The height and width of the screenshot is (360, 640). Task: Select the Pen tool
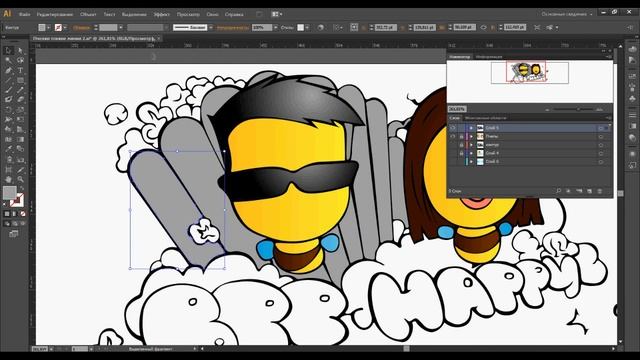[8, 70]
